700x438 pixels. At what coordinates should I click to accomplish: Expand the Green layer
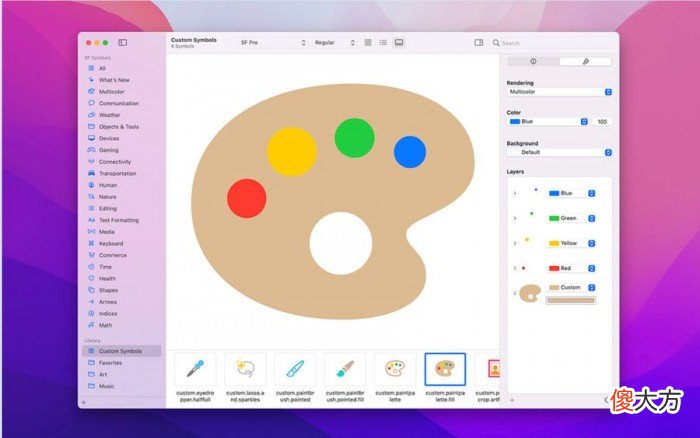click(x=515, y=218)
